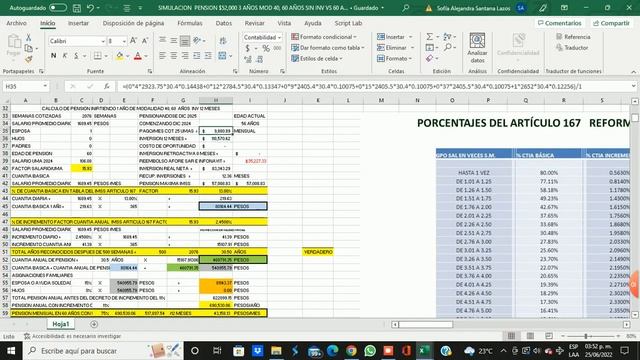The height and width of the screenshot is (360, 640).
Task: Select the Hoja1 sheet tab
Action: [60, 324]
